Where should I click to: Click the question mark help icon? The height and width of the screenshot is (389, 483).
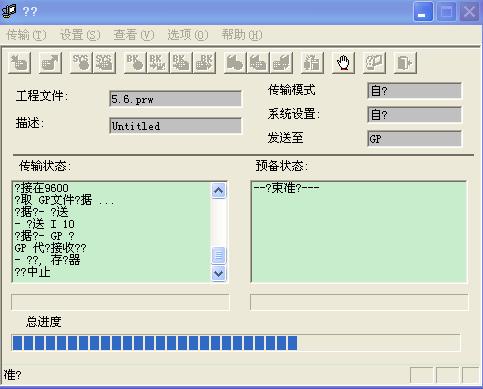point(374,63)
